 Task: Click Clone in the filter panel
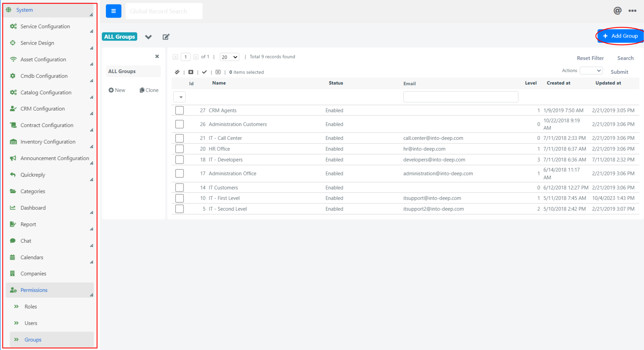coord(149,90)
